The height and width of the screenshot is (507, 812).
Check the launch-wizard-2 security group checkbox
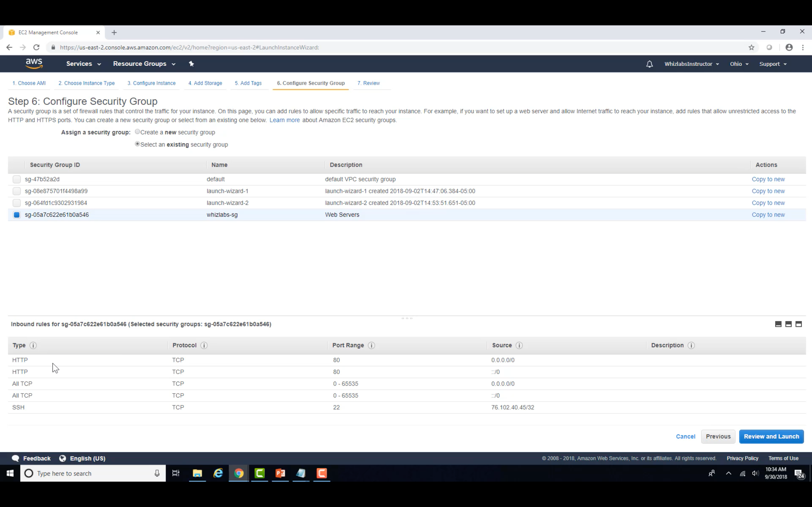(17, 203)
